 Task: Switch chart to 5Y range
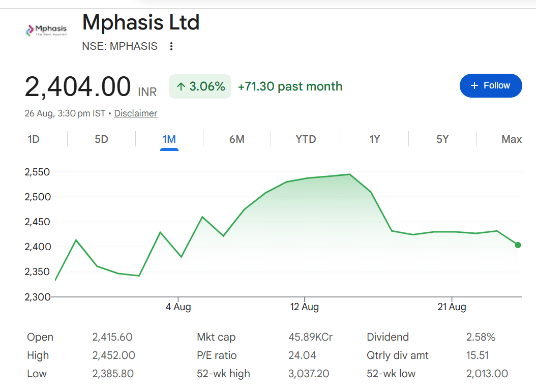pyautogui.click(x=442, y=139)
